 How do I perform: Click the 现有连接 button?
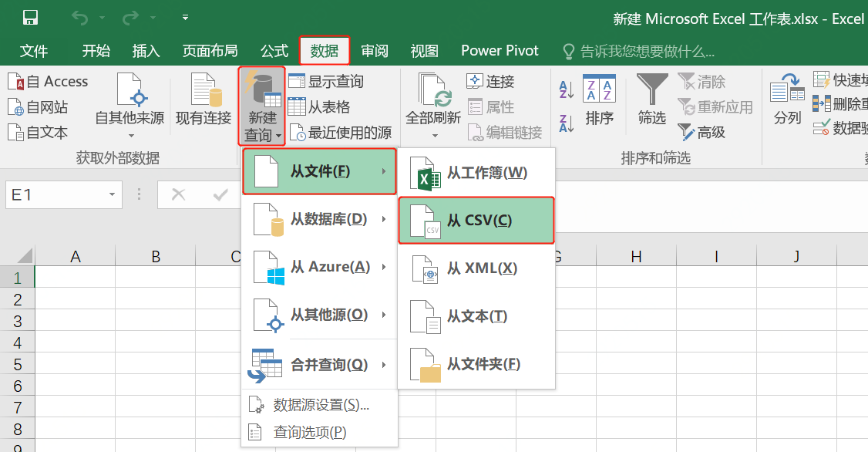point(204,100)
